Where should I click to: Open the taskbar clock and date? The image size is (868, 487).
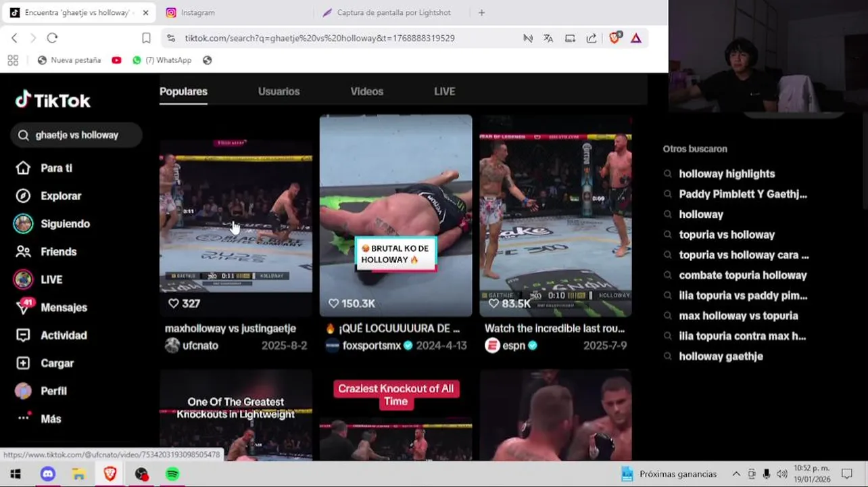pos(812,474)
